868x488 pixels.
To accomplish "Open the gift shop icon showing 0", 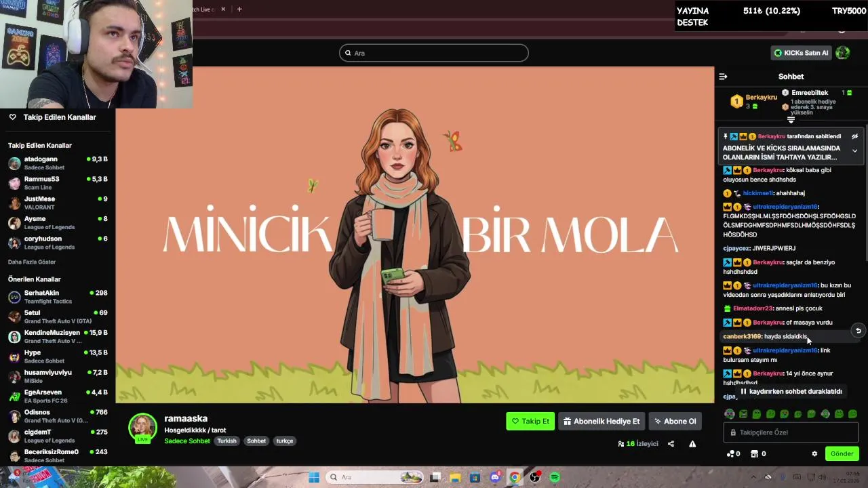I will pos(758,453).
